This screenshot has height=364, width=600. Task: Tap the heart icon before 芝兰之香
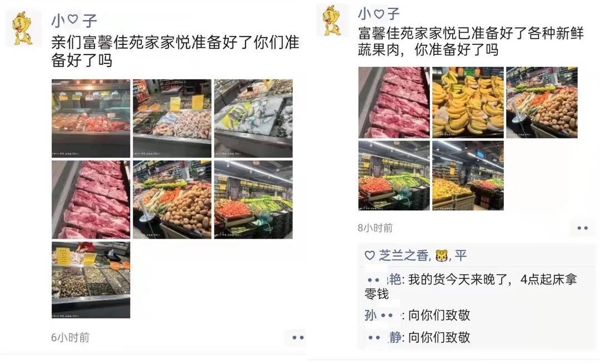(x=369, y=255)
